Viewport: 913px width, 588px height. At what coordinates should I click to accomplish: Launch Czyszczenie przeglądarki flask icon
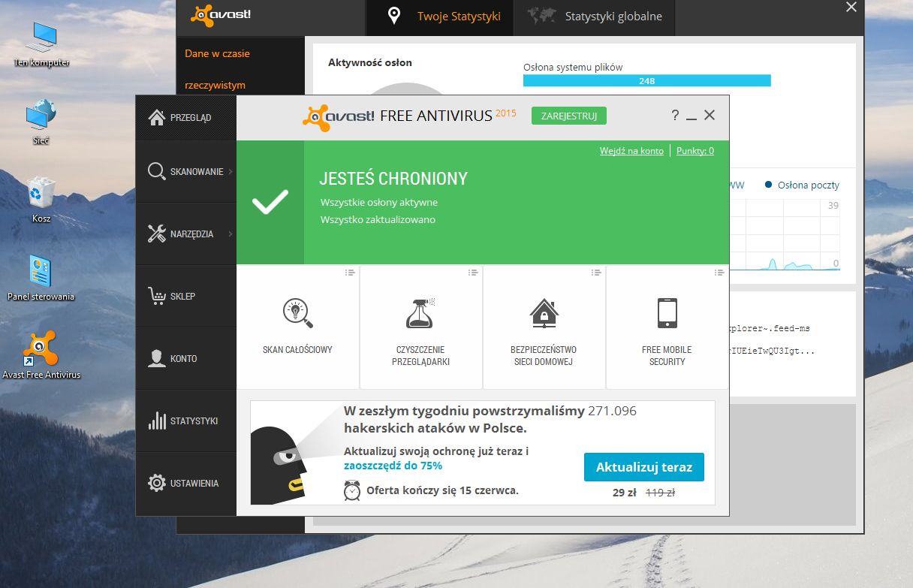420,313
